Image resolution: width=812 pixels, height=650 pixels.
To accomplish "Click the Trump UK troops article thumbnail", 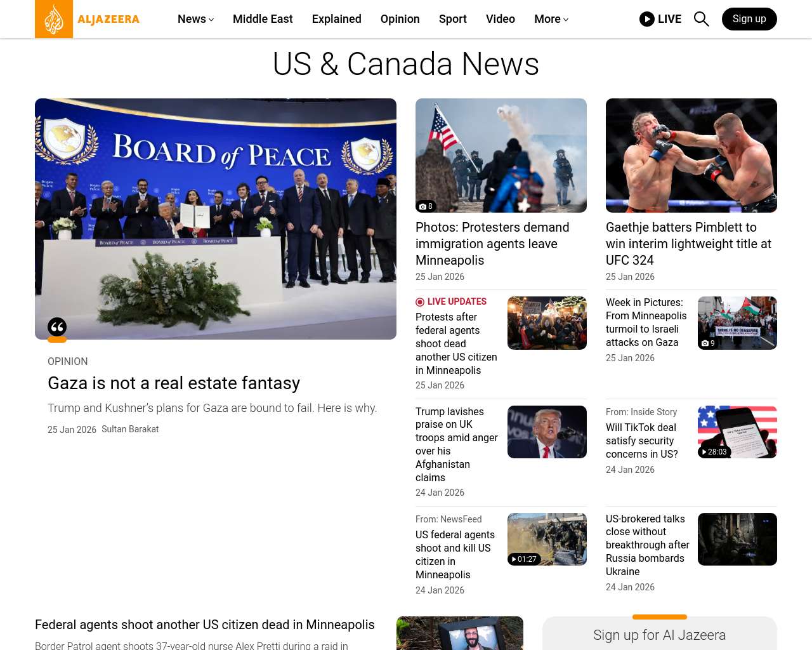I will coord(547,432).
